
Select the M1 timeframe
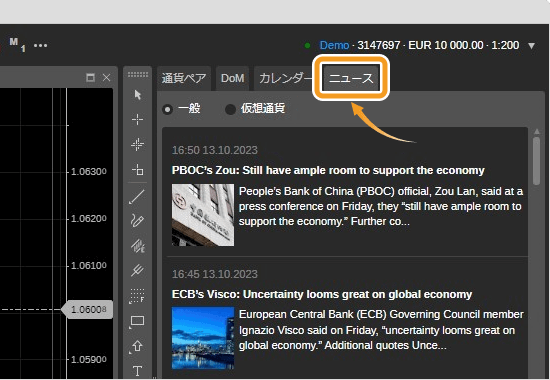coord(17,45)
